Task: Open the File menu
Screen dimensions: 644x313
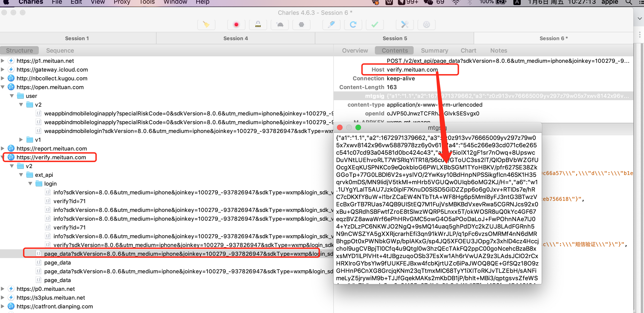Action: tap(57, 2)
